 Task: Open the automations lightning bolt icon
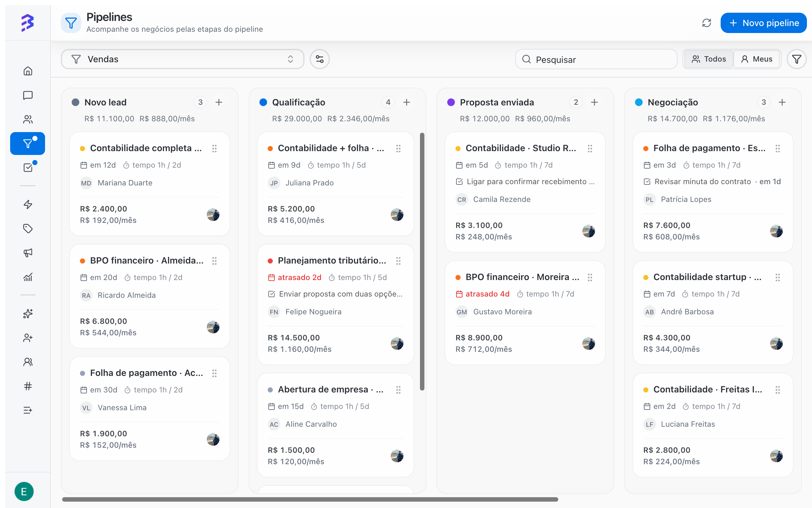pos(28,204)
